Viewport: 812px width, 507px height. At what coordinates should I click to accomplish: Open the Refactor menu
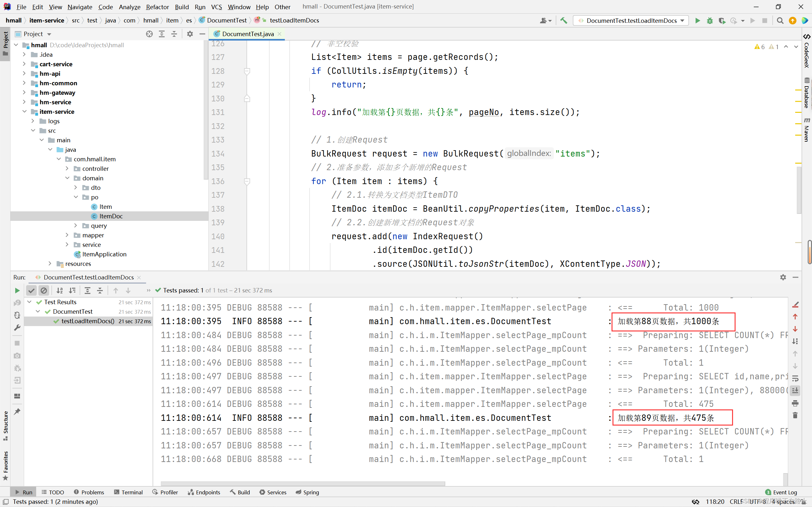coord(157,7)
